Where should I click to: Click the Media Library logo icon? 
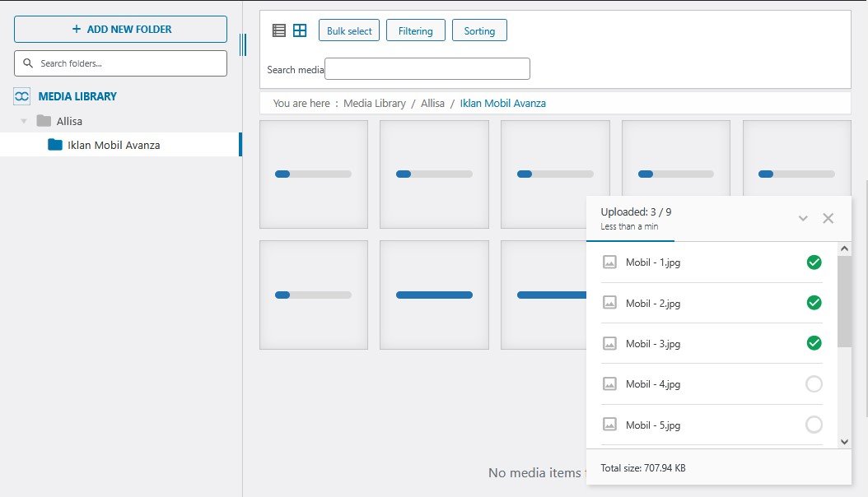pos(22,96)
